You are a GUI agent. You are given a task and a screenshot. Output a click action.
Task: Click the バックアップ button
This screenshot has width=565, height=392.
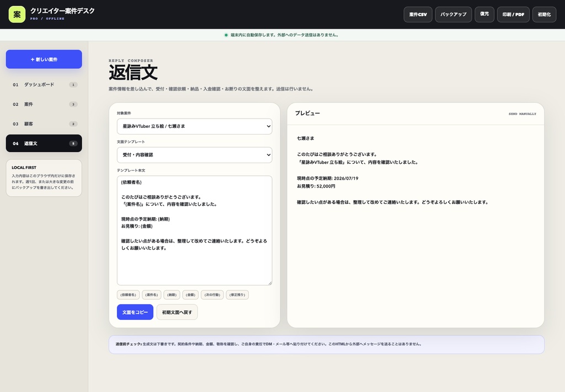(454, 14)
